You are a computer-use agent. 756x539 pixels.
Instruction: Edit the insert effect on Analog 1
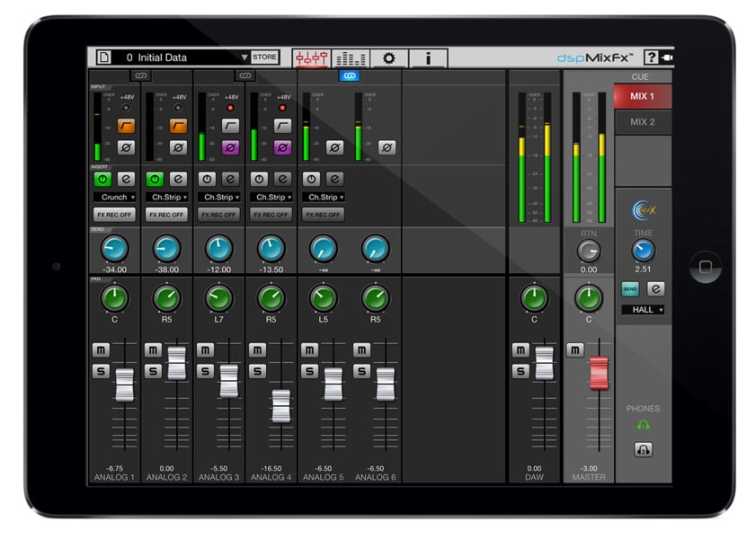[x=126, y=179]
